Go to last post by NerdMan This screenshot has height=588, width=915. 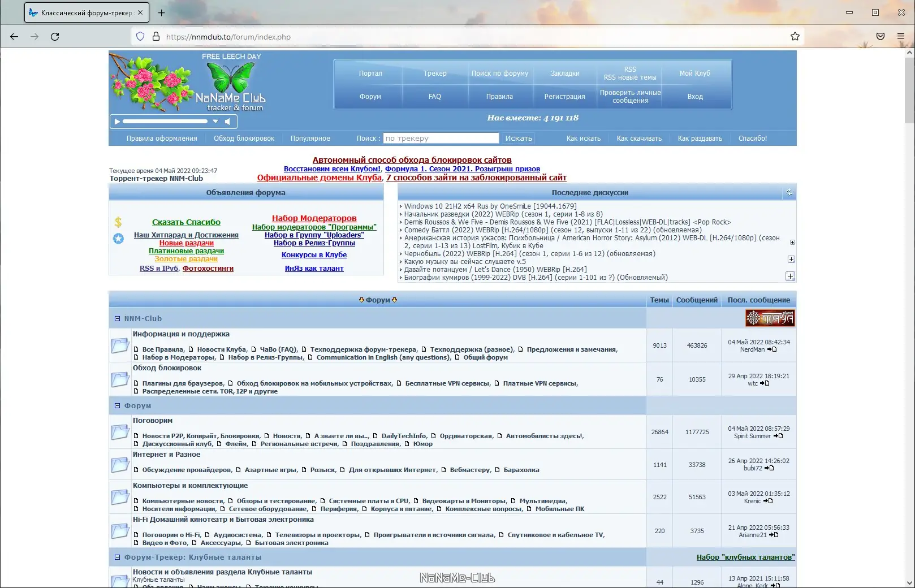[x=772, y=349]
